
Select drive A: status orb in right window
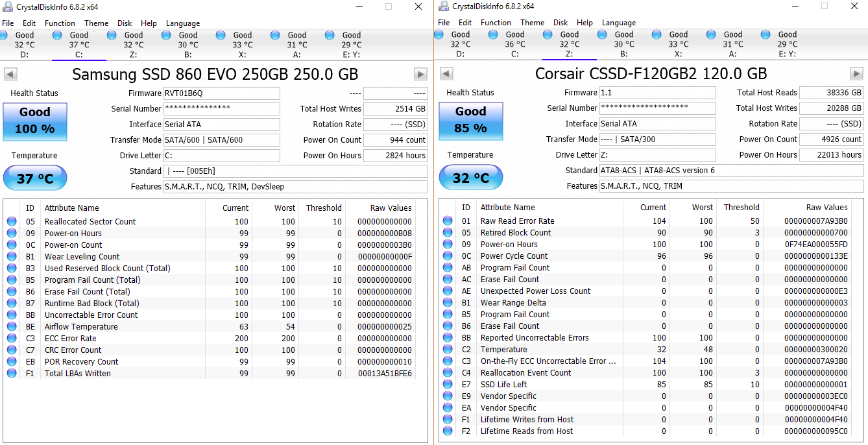pyautogui.click(x=711, y=34)
